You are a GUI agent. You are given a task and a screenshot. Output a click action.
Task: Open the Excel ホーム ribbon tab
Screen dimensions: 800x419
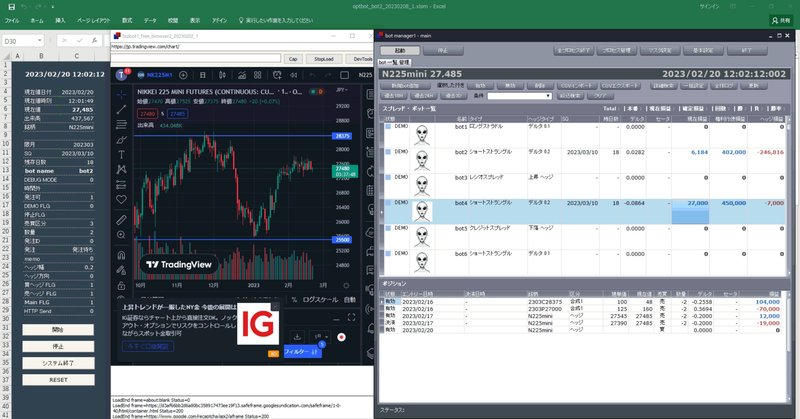(x=37, y=20)
